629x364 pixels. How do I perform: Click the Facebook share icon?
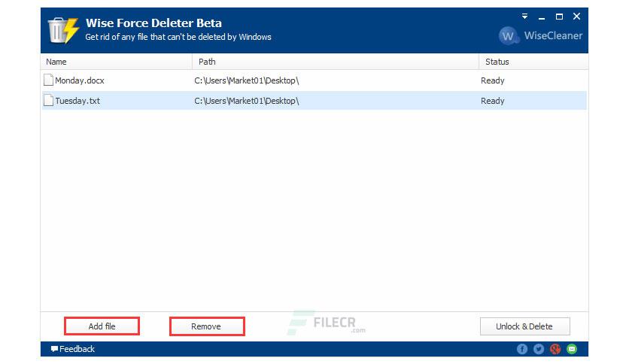click(522, 349)
